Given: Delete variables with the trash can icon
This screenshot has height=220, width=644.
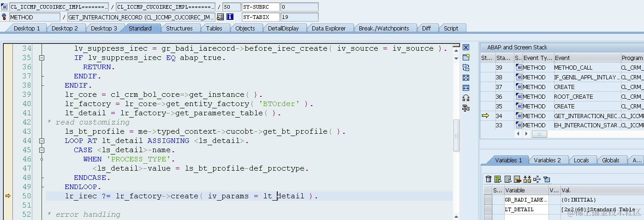Looking at the screenshot, I should click(489, 179).
